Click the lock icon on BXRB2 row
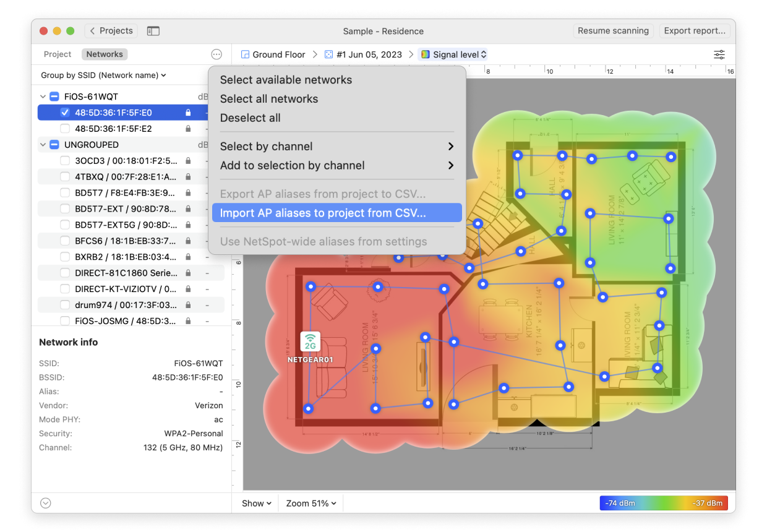This screenshot has height=532, width=767. (188, 257)
